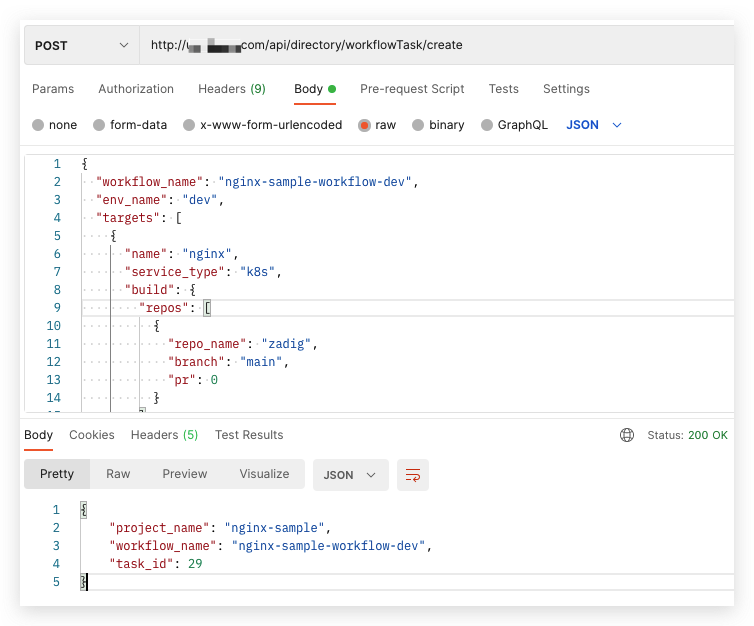The image size is (754, 626).
Task: Open the JSON body format dropdown
Action: [594, 125]
